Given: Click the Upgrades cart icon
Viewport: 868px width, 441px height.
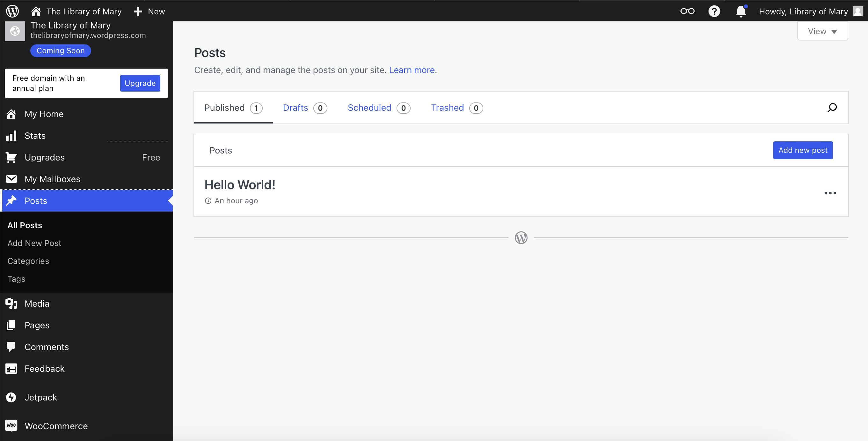Looking at the screenshot, I should (11, 157).
